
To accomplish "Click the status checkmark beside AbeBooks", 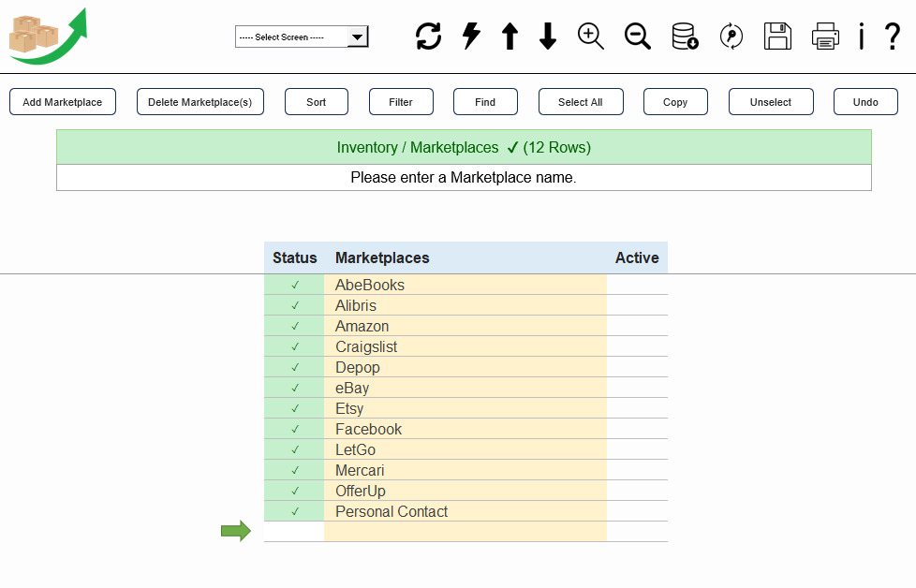I will click(x=295, y=285).
